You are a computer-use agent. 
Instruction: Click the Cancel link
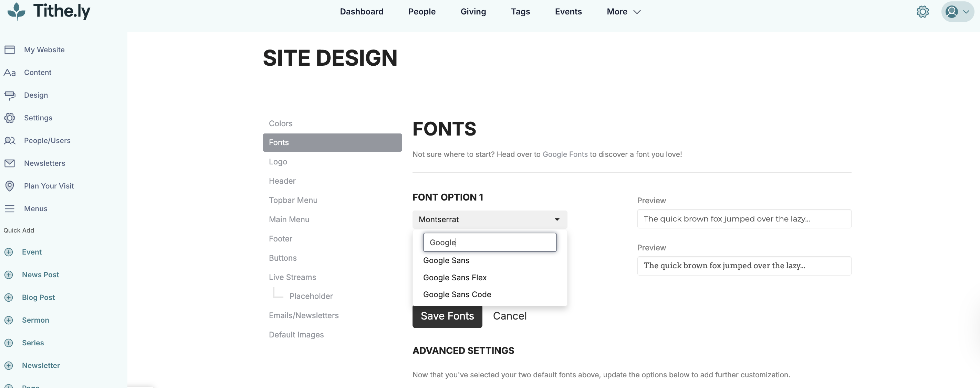point(510,316)
